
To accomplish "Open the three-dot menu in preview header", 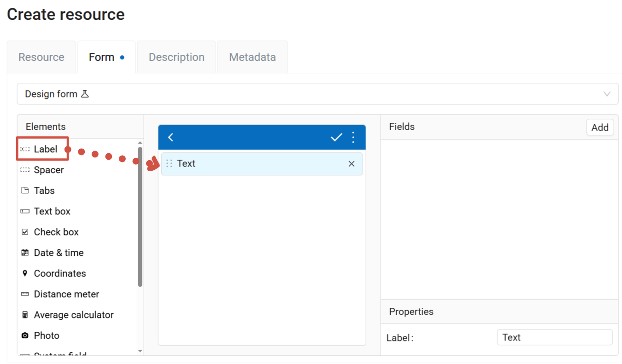I will point(353,137).
